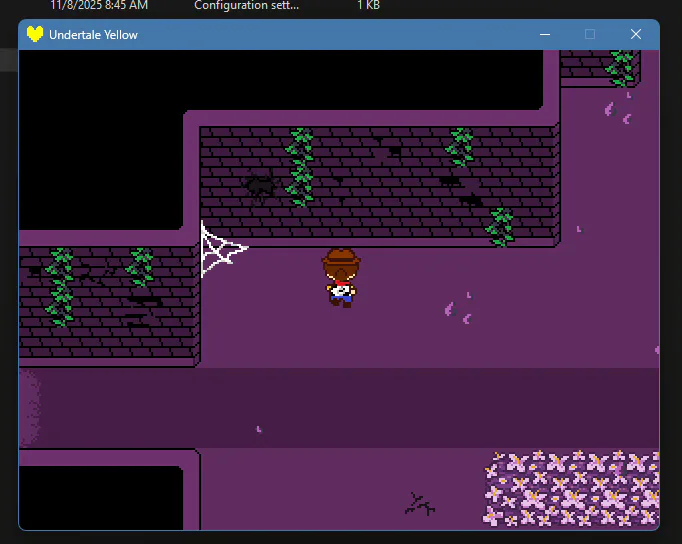Maximize the Undertale Yellow window
Viewport: 682px width, 544px height.
click(x=590, y=34)
